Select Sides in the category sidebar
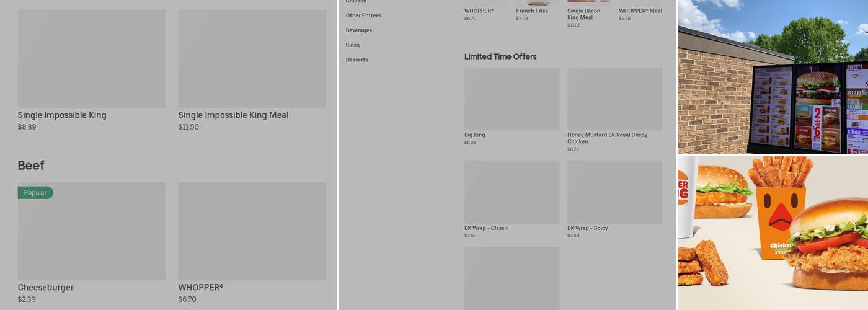 pyautogui.click(x=353, y=45)
